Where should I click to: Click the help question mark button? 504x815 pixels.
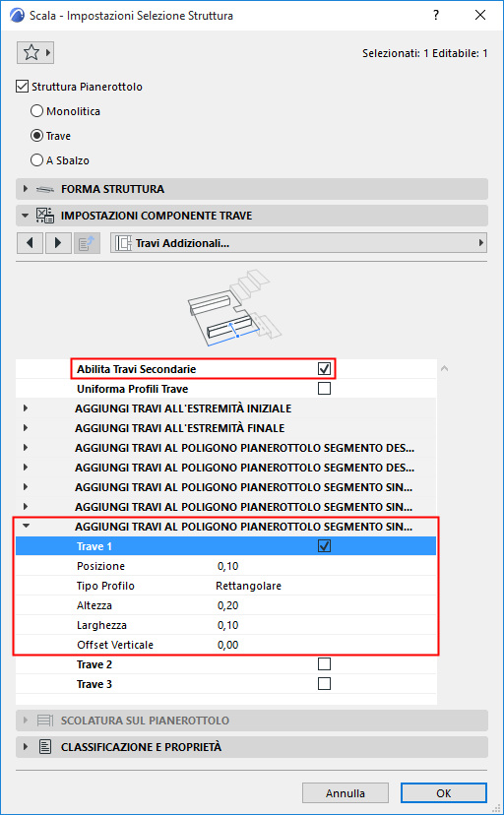(436, 15)
